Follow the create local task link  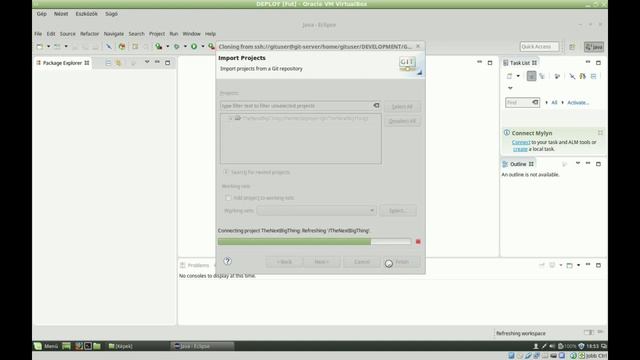click(x=520, y=149)
